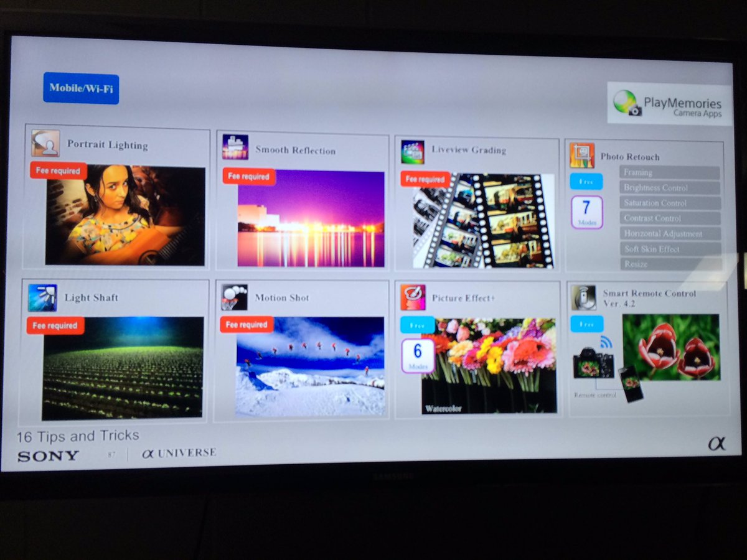Click the 16 Tips and Tricks text
Viewport: 747px width, 560px height.
click(78, 436)
